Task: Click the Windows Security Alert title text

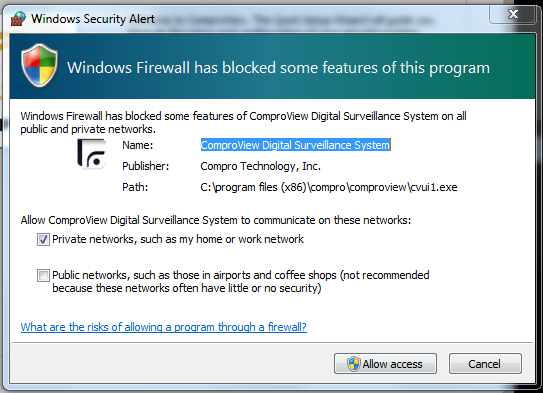Action: (x=93, y=19)
